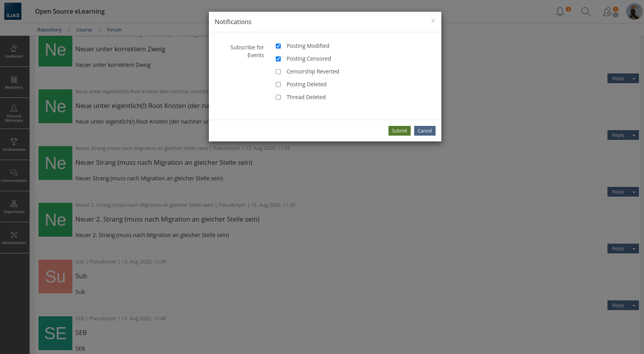Uncheck the Posting Censored checkbox
The image size is (644, 354).
[x=278, y=59]
